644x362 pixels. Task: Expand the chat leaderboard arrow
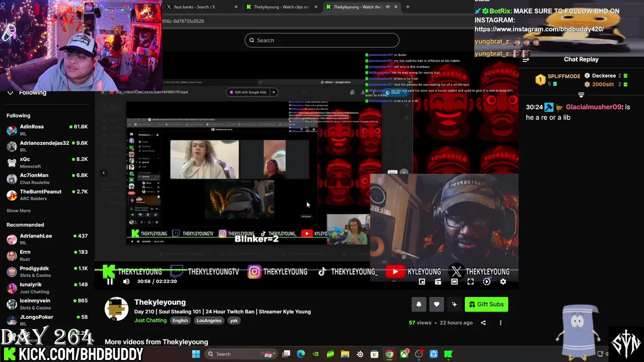pyautogui.click(x=581, y=95)
